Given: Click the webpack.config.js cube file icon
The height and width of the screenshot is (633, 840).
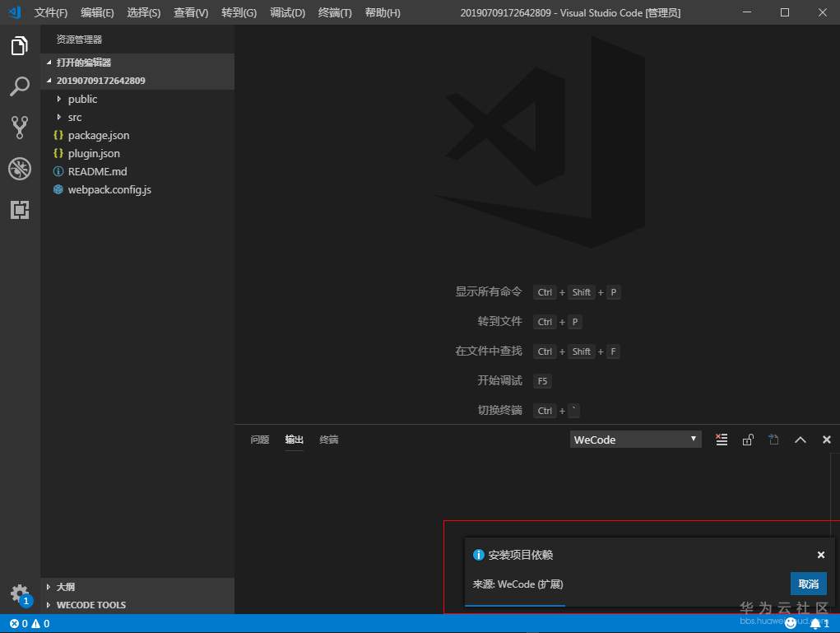Looking at the screenshot, I should click(58, 189).
